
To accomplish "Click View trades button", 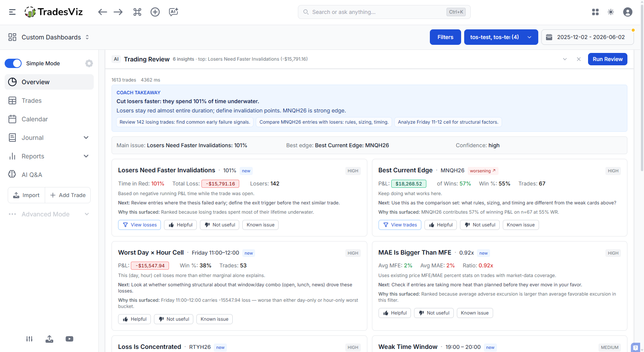I will (x=400, y=225).
